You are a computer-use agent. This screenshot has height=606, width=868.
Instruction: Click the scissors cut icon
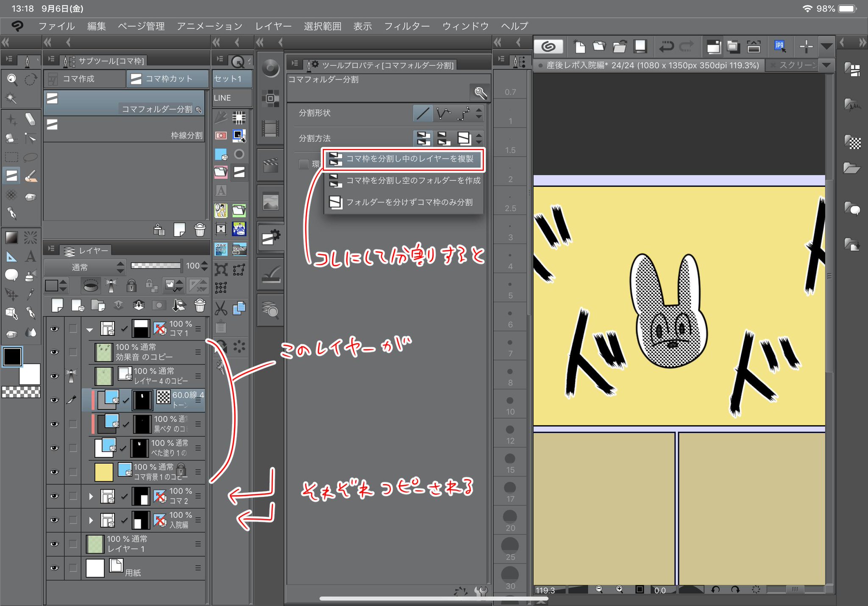[221, 308]
